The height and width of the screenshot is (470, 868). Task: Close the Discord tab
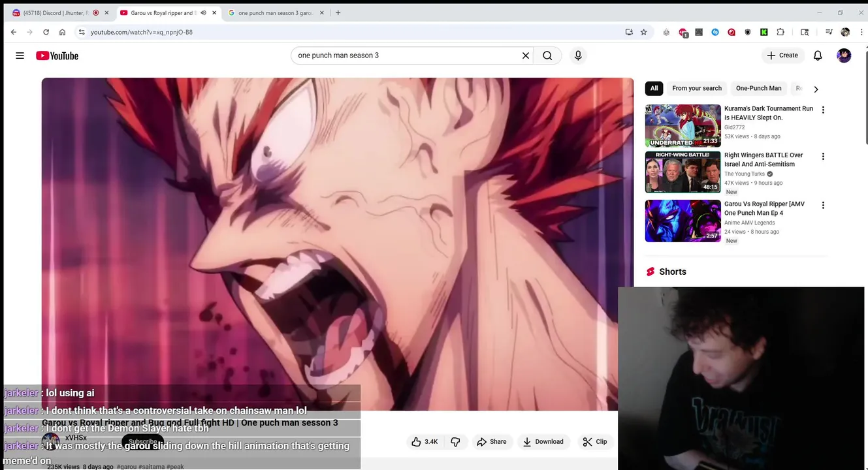coord(106,12)
